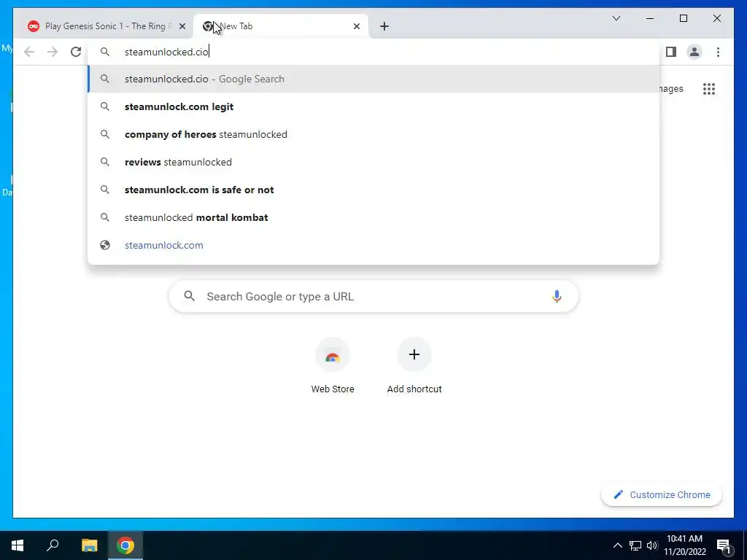Open the Web Store shortcut
Screen dimensions: 747x560
pos(333,366)
